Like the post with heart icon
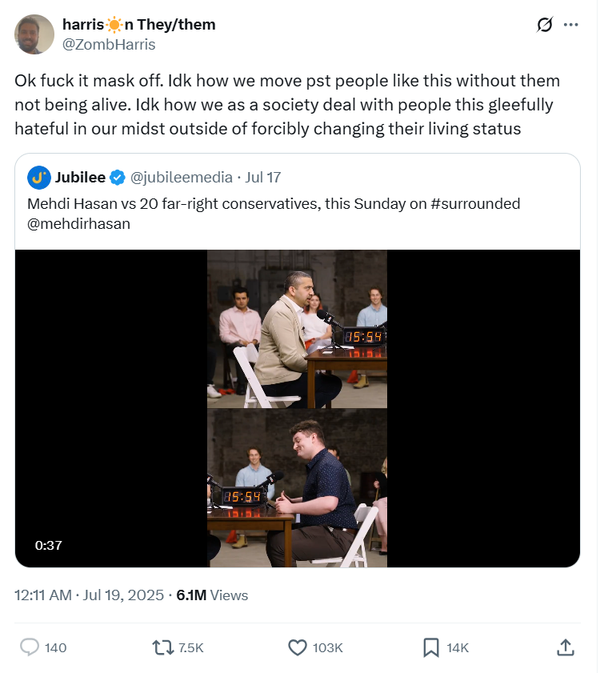Viewport: 616px width, 673px height. pyautogui.click(x=298, y=647)
